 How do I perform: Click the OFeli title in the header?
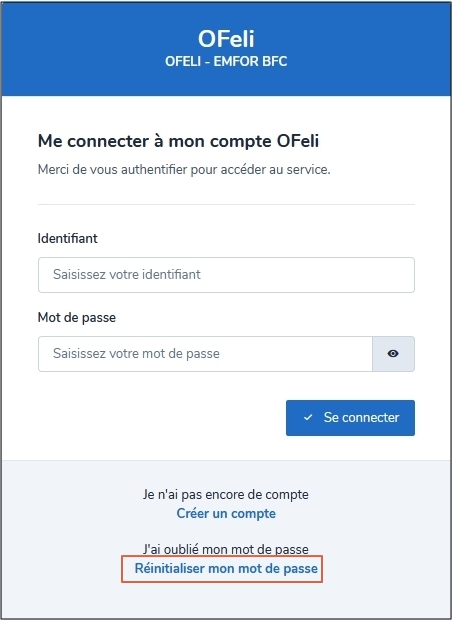point(226,39)
